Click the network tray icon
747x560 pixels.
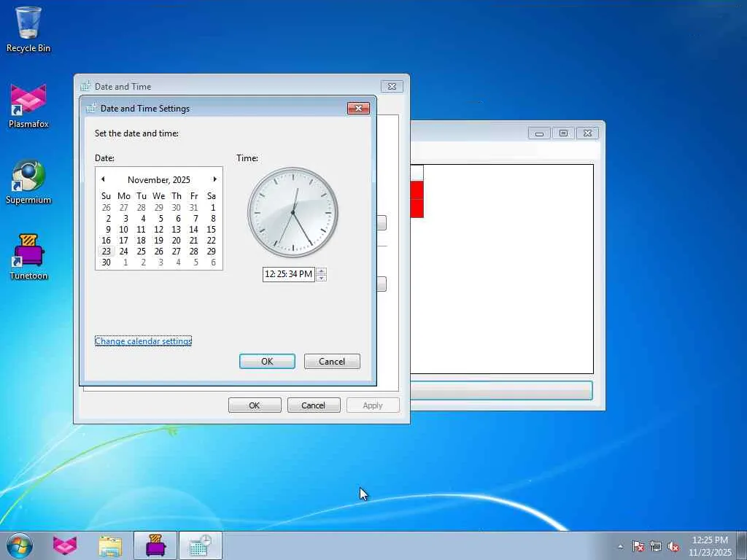pyautogui.click(x=656, y=546)
